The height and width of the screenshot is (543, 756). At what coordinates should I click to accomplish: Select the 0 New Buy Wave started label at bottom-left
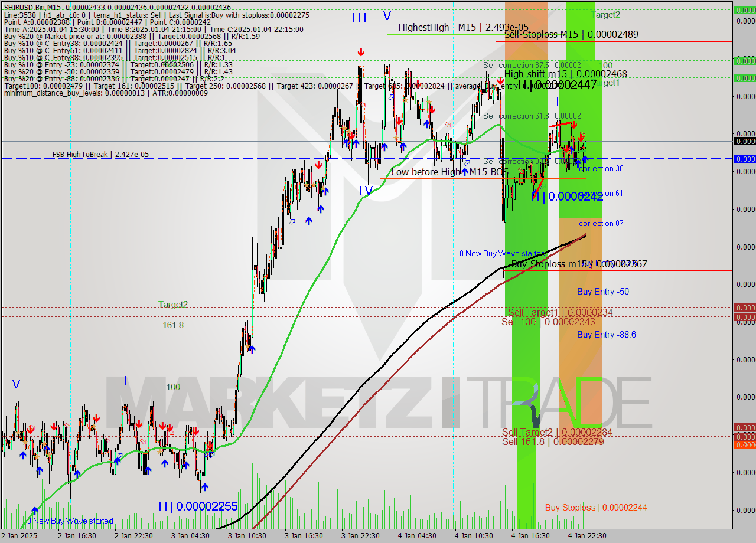pos(70,521)
